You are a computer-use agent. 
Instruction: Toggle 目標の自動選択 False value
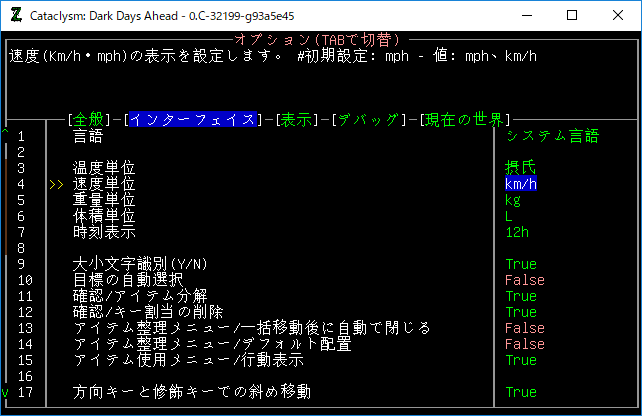point(525,280)
